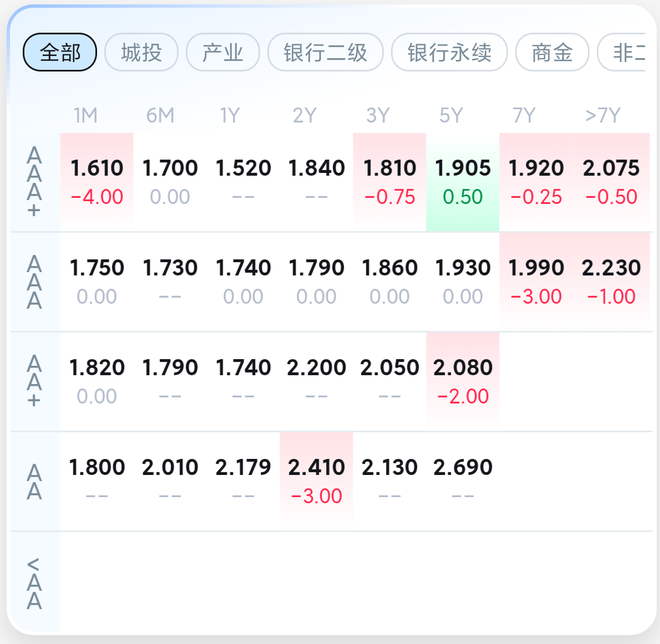This screenshot has height=644, width=660.
Task: Click the AAA+ 1M cell showing 1.610
Action: (97, 182)
